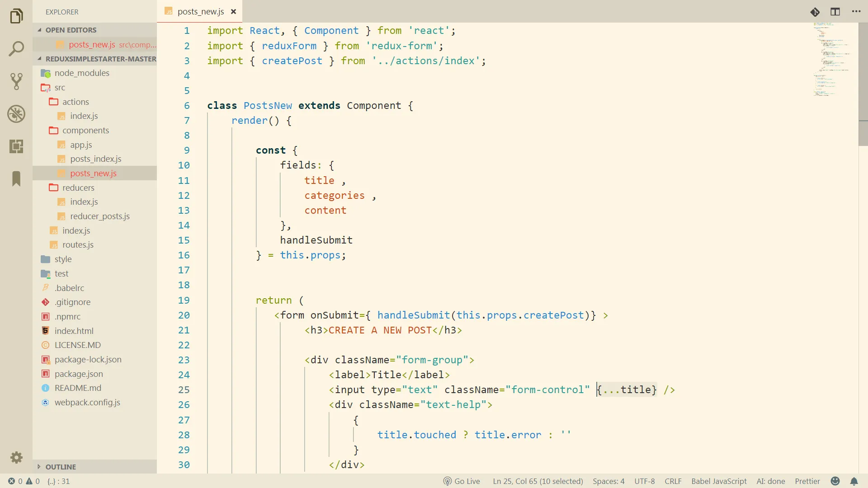Click the Go Live status button
Viewport: 868px width, 488px height.
pos(462,481)
